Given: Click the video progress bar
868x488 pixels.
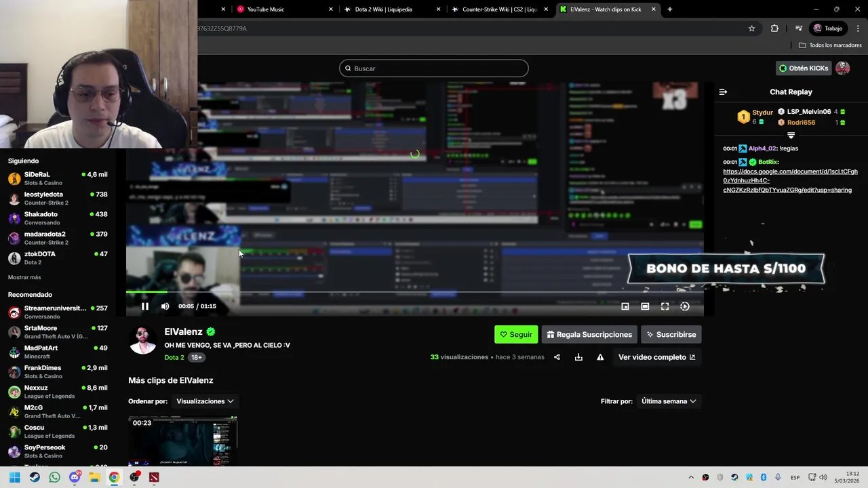Looking at the screenshot, I should pyautogui.click(x=414, y=292).
